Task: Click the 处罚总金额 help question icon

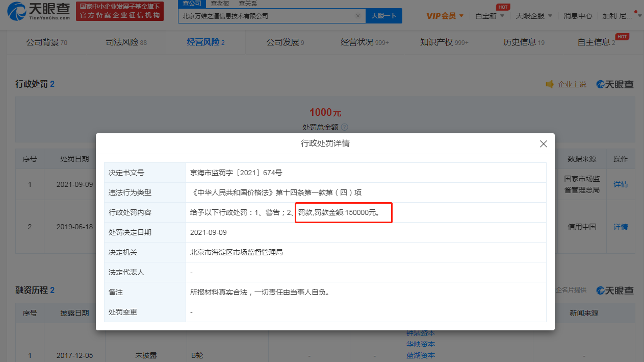Action: (344, 127)
